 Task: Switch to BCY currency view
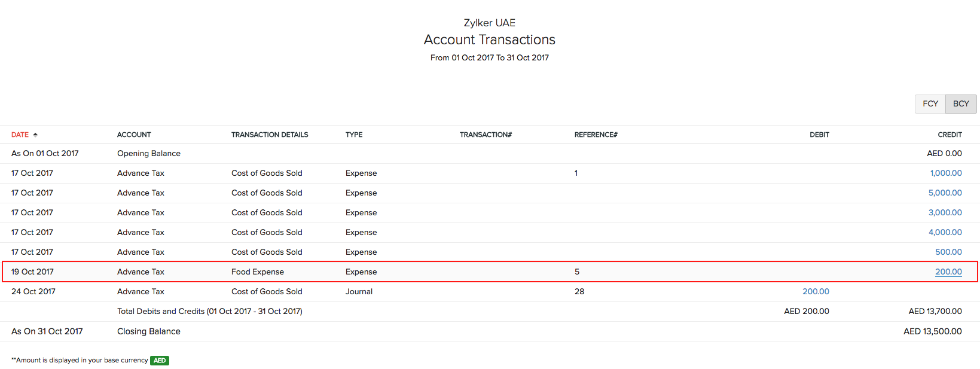(961, 104)
